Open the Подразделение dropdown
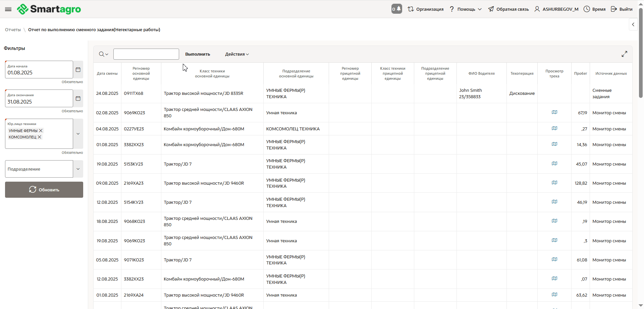Viewport: 644px width, 309px height. tap(78, 169)
